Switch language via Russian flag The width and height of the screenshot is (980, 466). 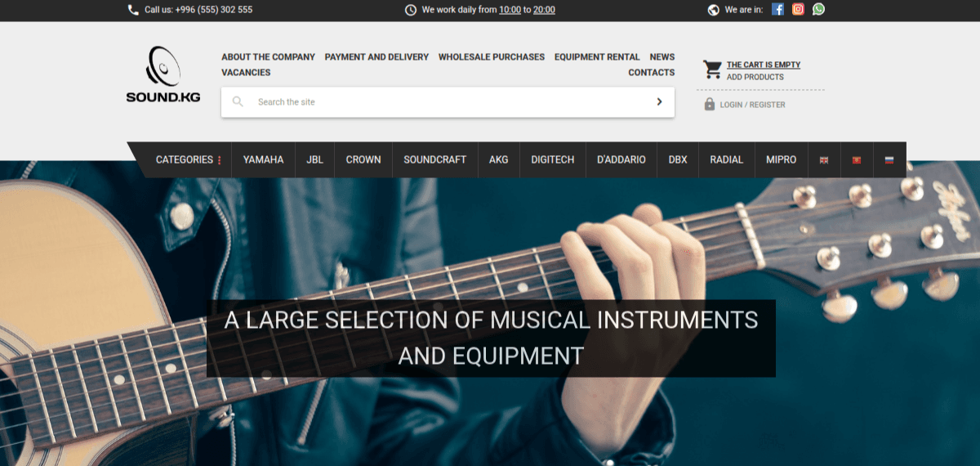coord(889,160)
